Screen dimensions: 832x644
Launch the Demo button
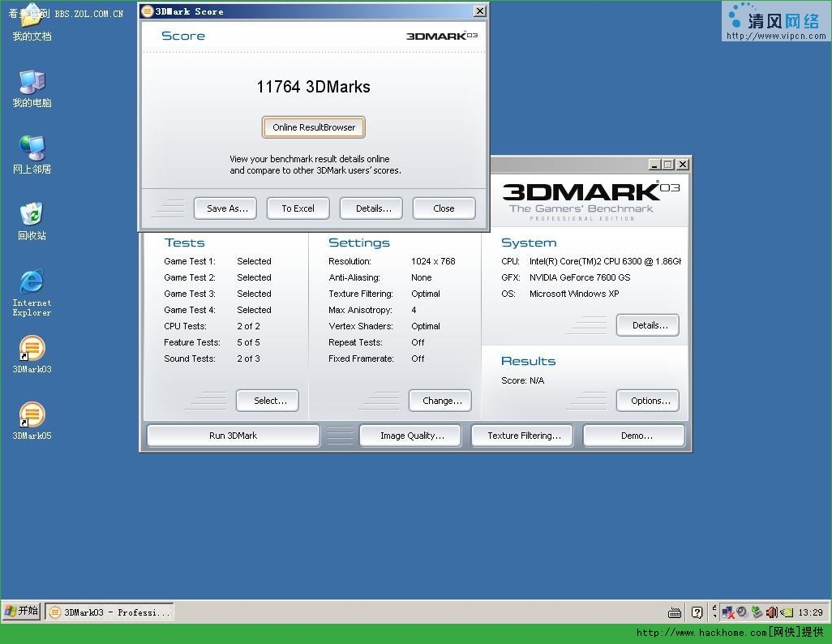click(634, 436)
